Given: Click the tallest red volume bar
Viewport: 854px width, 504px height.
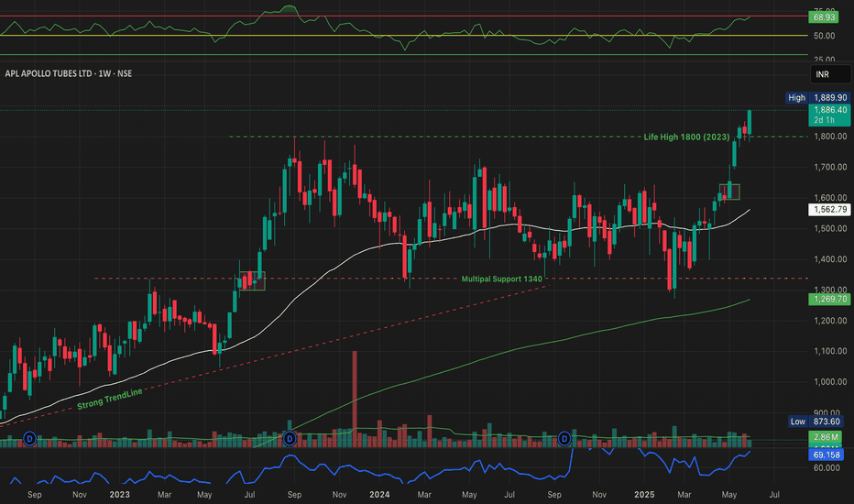Looking at the screenshot, I should 356,399.
